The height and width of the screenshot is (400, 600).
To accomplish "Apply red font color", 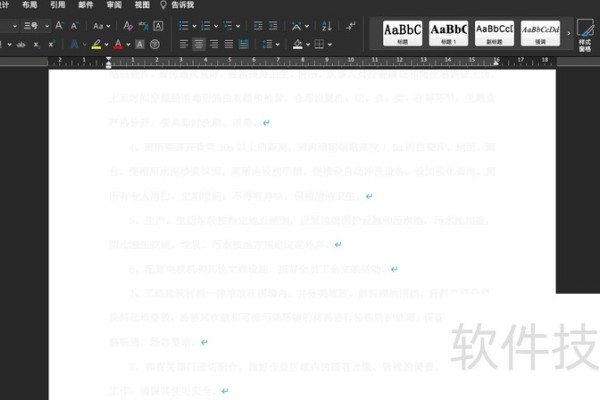I will (118, 45).
